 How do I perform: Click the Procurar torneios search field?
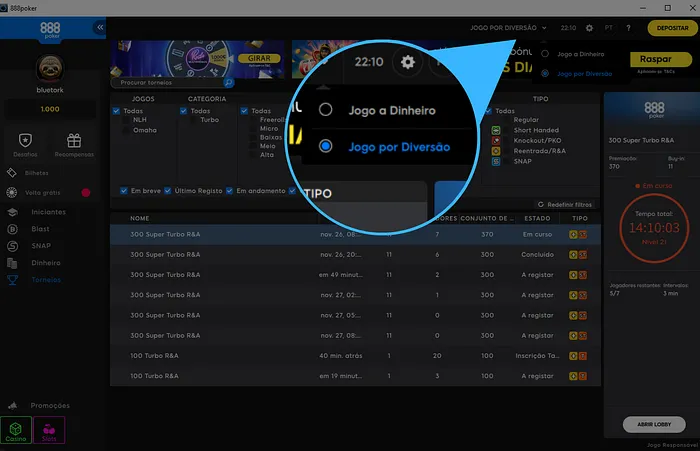[172, 82]
